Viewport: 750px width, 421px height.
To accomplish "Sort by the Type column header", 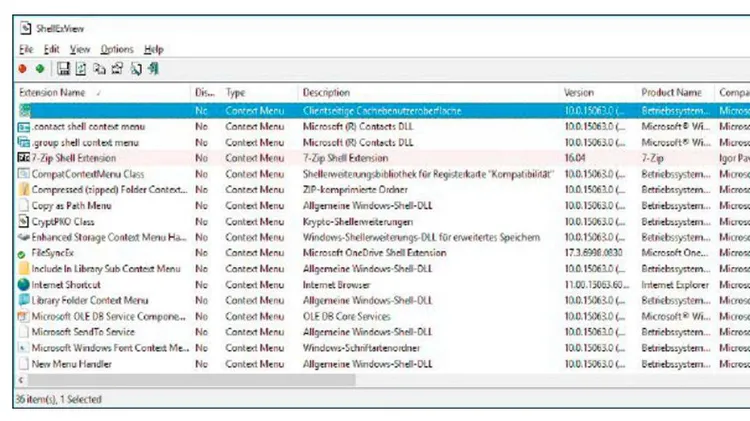I will click(258, 93).
